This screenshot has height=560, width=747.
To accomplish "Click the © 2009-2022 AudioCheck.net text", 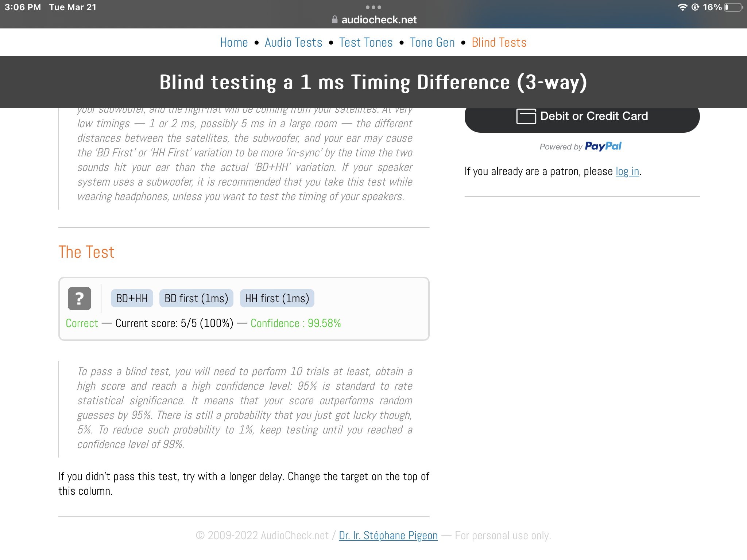I will tap(262, 536).
